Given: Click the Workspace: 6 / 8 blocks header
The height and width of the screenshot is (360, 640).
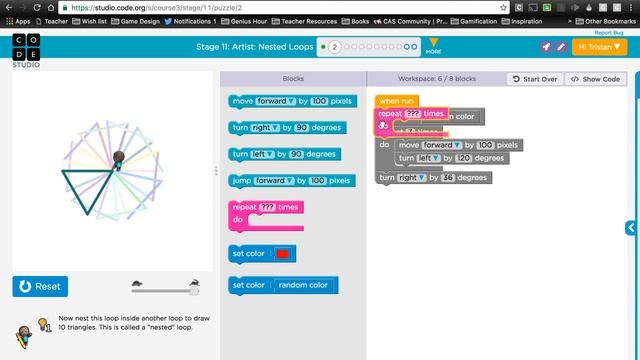Looking at the screenshot, I should tap(437, 78).
